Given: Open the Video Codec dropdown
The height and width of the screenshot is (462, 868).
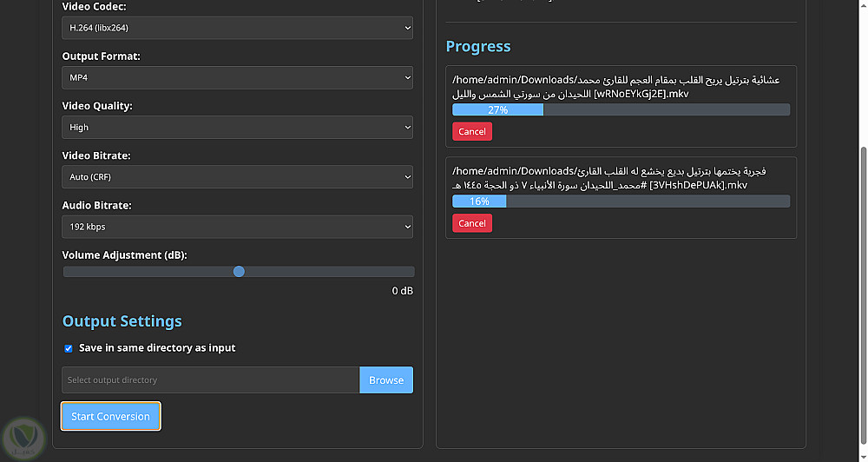Looking at the screenshot, I should [x=238, y=28].
